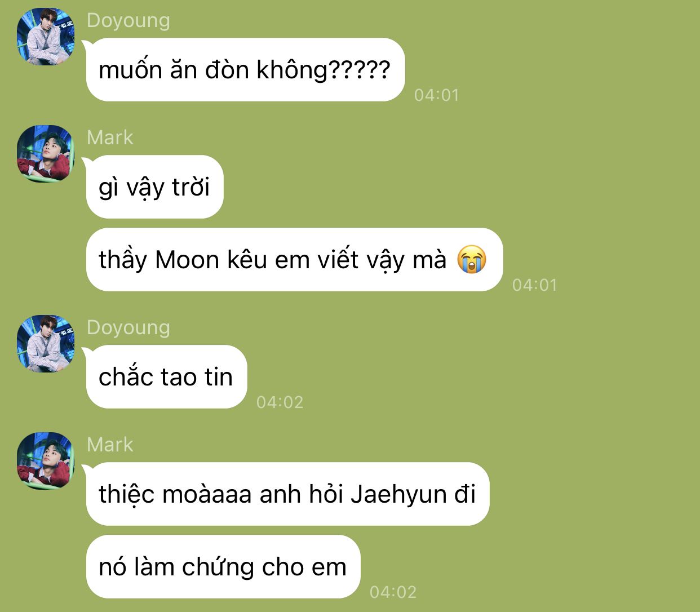
Task: Select Doyoung's name above 'muốn ăn đòn không'
Action: (129, 20)
